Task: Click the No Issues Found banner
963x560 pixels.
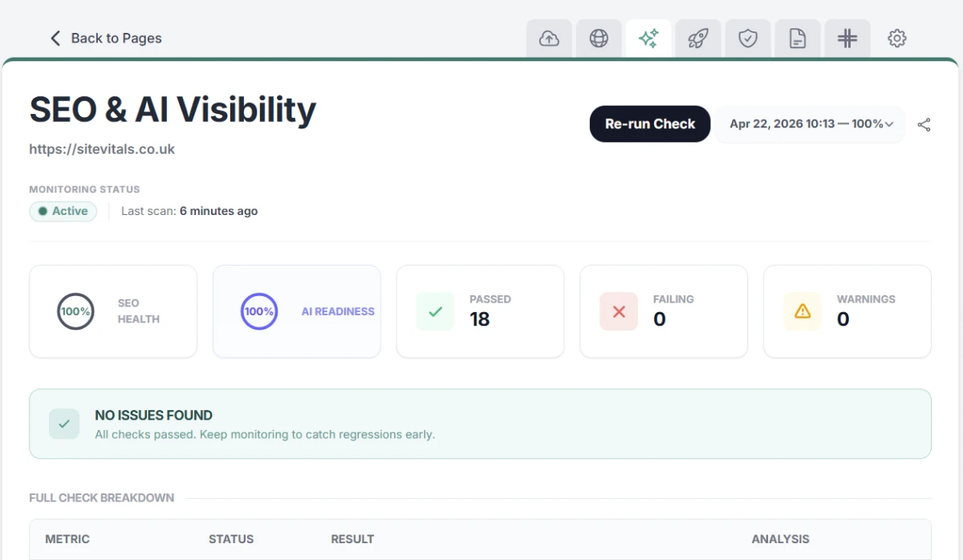Action: (x=480, y=424)
